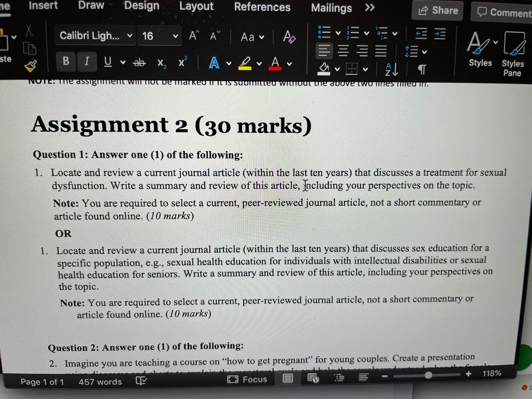Switch to the Layout tab
This screenshot has height=399, width=532.
(196, 6)
